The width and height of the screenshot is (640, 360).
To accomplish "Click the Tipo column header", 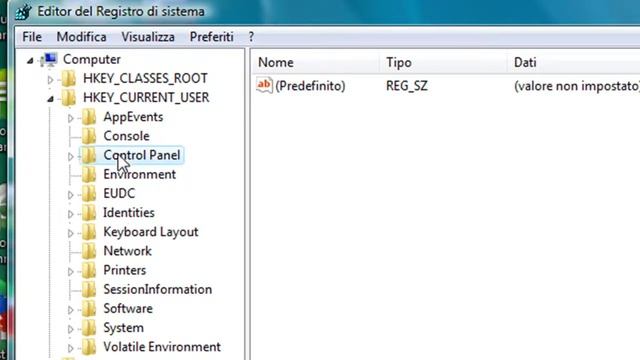I will [443, 62].
